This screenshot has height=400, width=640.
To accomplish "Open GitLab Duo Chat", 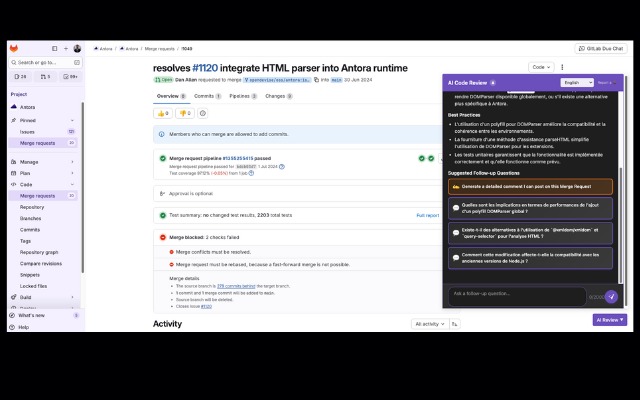I will [x=601, y=49].
